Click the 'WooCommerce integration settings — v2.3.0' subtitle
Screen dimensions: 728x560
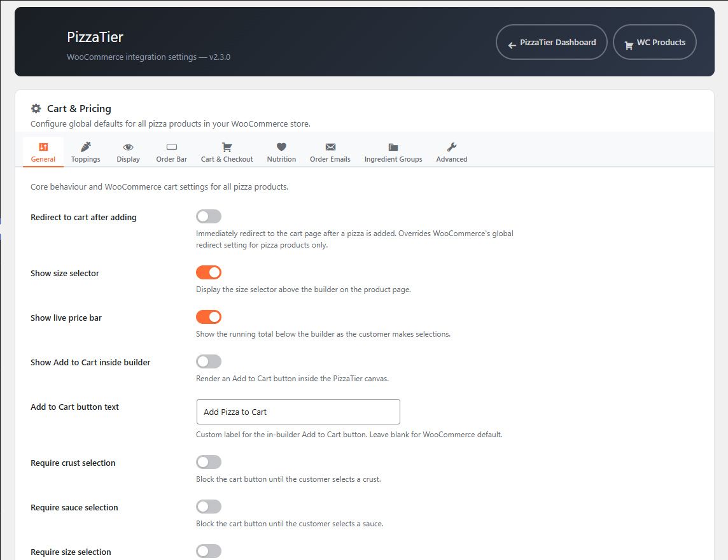(148, 57)
